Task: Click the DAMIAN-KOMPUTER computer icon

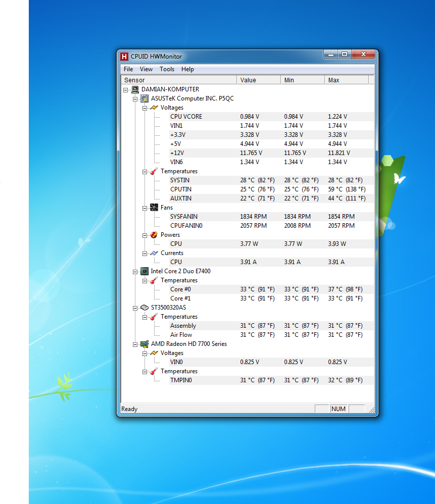Action: (135, 89)
